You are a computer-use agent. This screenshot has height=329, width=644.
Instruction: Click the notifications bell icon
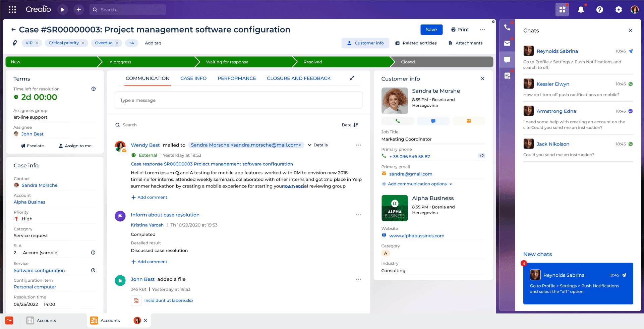coord(581,10)
